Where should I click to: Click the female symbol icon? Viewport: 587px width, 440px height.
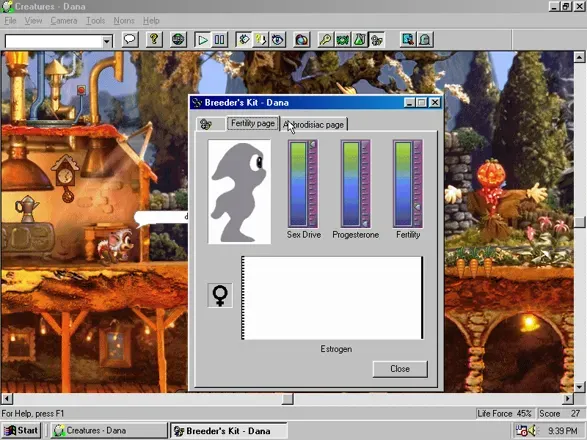[220, 295]
